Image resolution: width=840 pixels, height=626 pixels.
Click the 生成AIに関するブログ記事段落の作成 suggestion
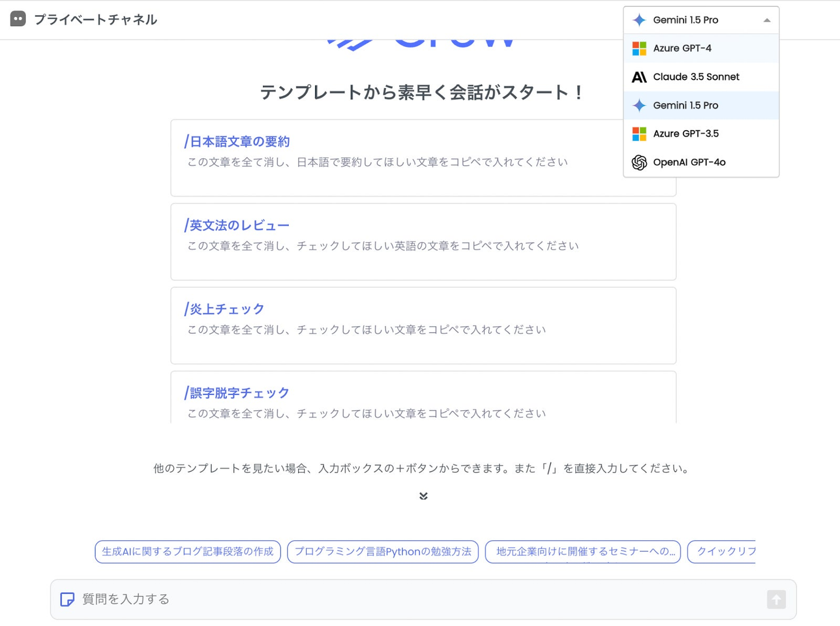(188, 551)
